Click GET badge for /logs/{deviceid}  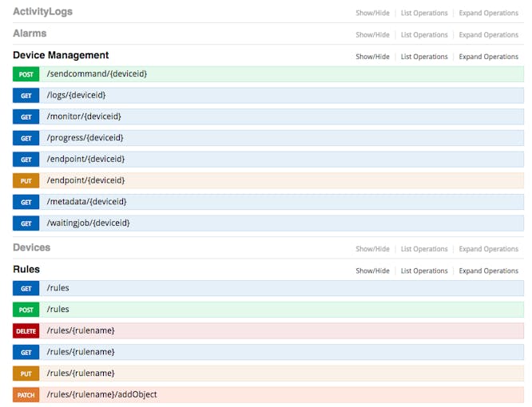(26, 96)
